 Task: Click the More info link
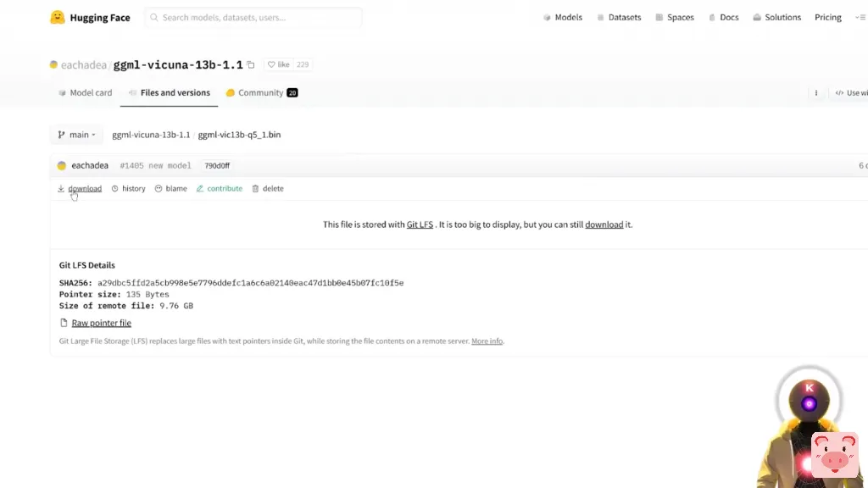pos(487,341)
